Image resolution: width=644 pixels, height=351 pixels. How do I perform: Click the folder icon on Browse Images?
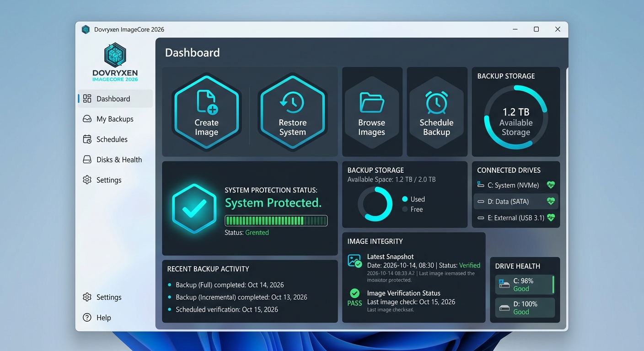(372, 102)
